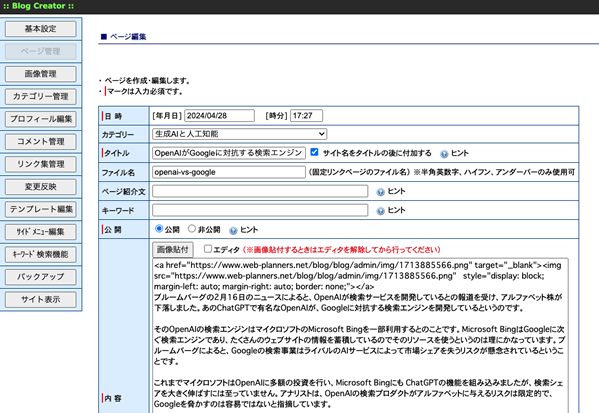Open コメント管理
Screen dimensions: 599x413
tap(40, 142)
